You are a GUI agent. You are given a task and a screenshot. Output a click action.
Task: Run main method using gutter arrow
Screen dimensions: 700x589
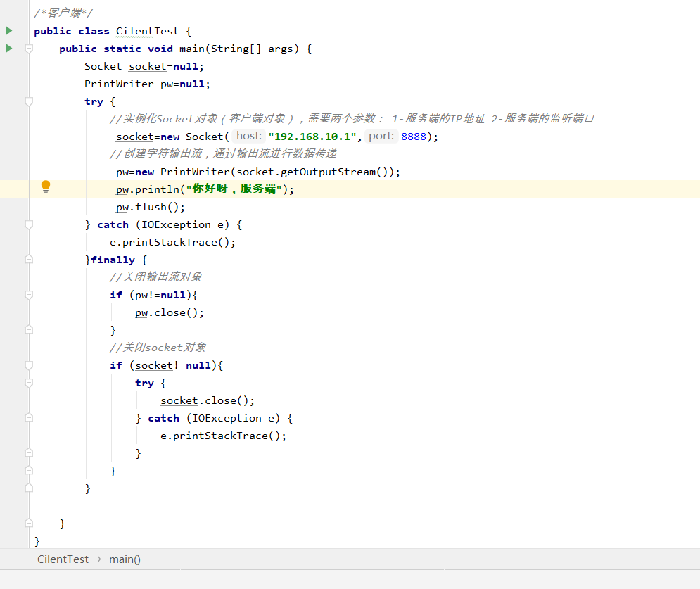point(8,49)
